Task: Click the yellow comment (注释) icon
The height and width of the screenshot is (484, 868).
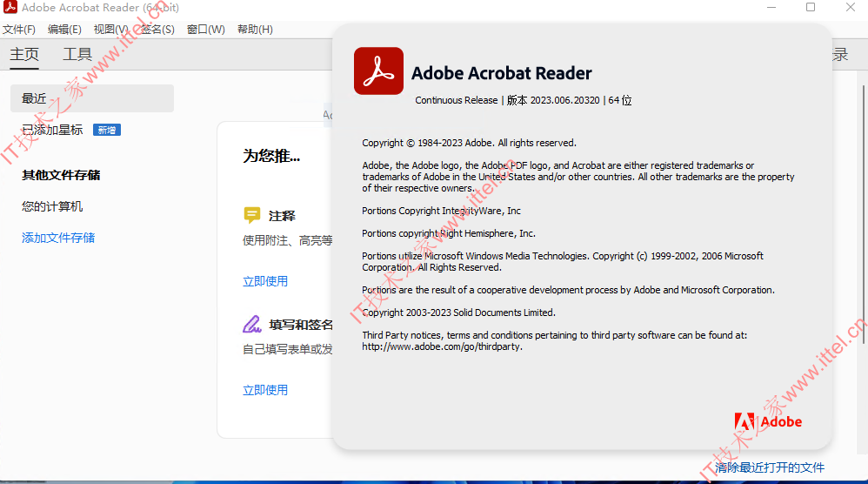Action: [x=252, y=215]
